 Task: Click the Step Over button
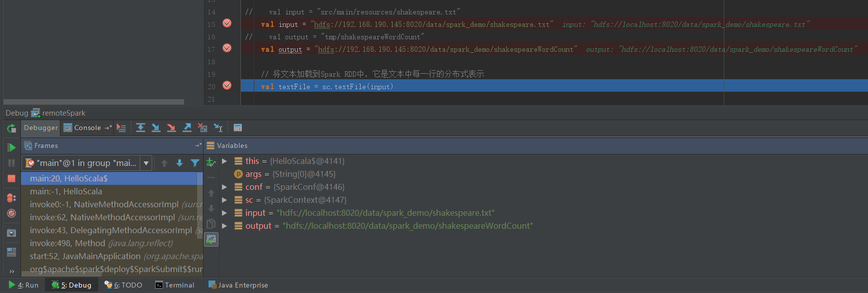click(x=141, y=128)
